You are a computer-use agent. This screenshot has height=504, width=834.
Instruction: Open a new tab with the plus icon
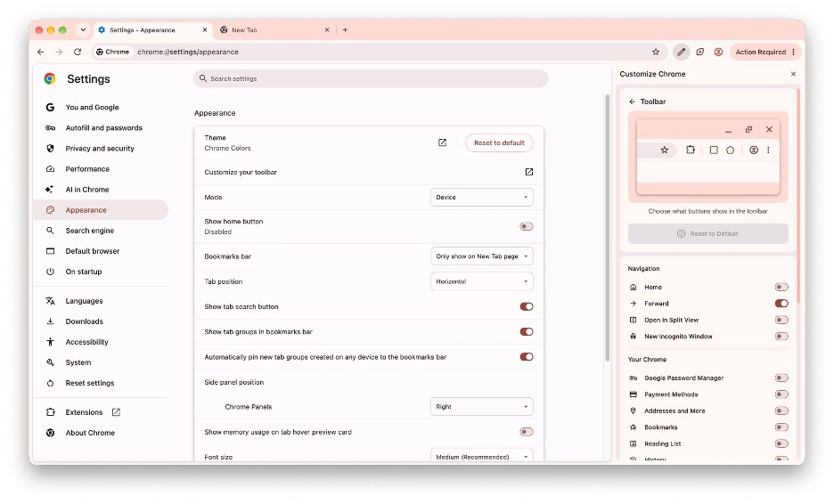point(345,29)
